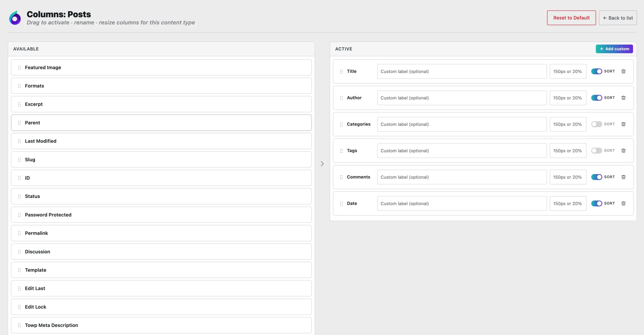
Task: Click the Featured Image label
Action: (43, 68)
